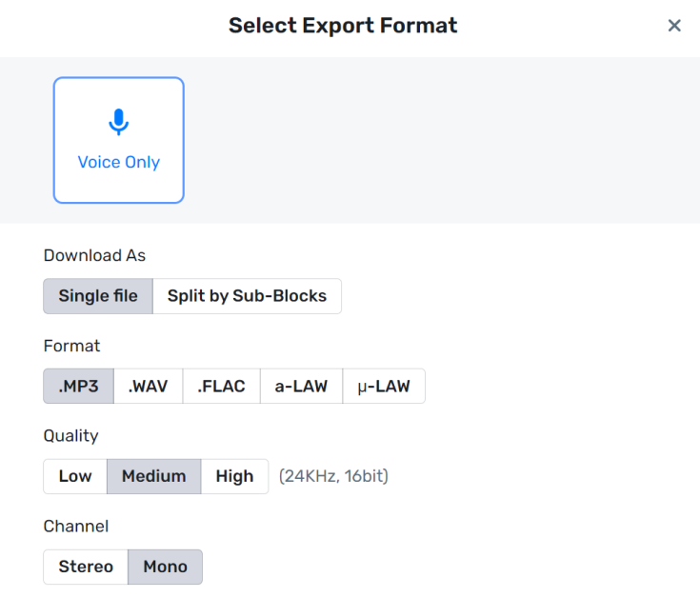Set quality to Low
The image size is (700, 598).
pos(75,476)
